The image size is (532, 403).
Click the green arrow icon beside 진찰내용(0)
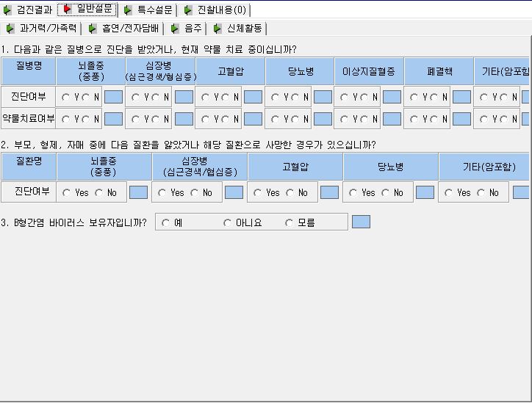[x=188, y=10]
